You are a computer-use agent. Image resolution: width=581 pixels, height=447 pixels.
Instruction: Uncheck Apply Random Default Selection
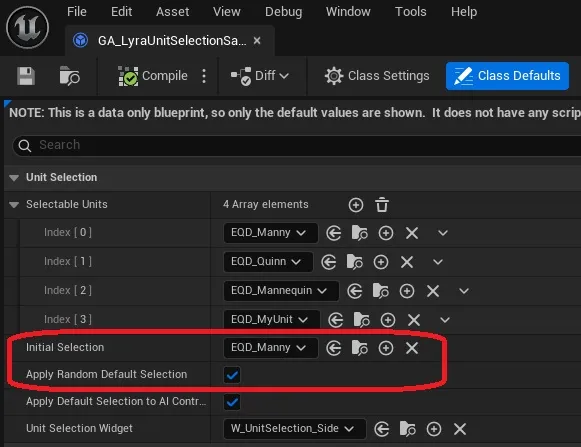point(232,375)
